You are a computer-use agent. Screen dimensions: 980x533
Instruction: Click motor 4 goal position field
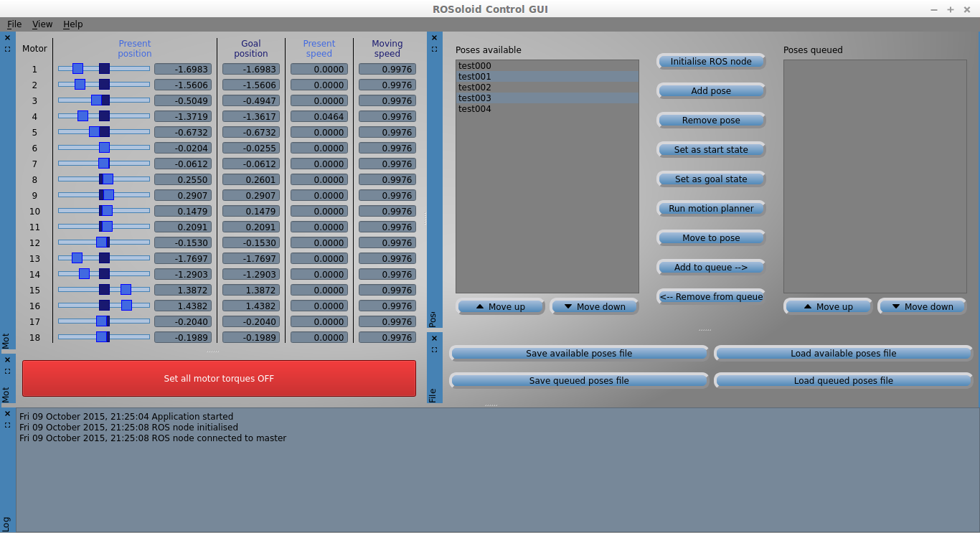250,117
